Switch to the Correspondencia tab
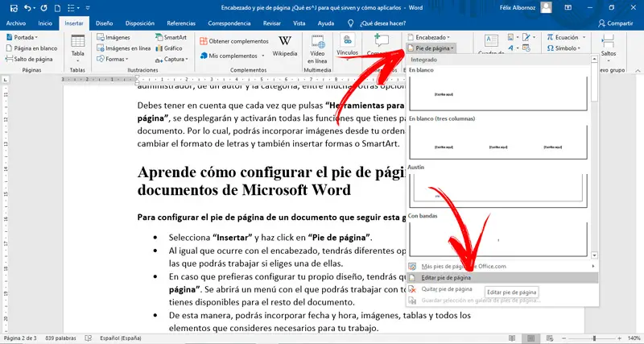Viewport: 644px width, 344px height. point(229,23)
